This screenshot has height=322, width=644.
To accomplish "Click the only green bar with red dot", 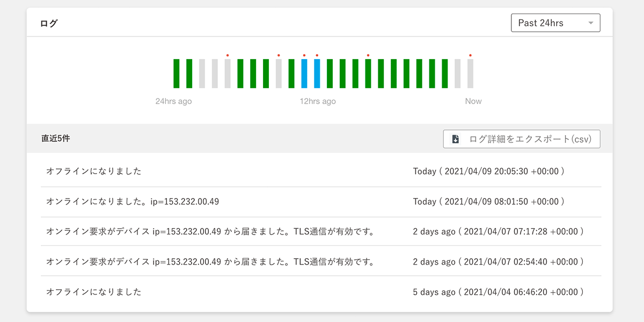I will tap(368, 74).
